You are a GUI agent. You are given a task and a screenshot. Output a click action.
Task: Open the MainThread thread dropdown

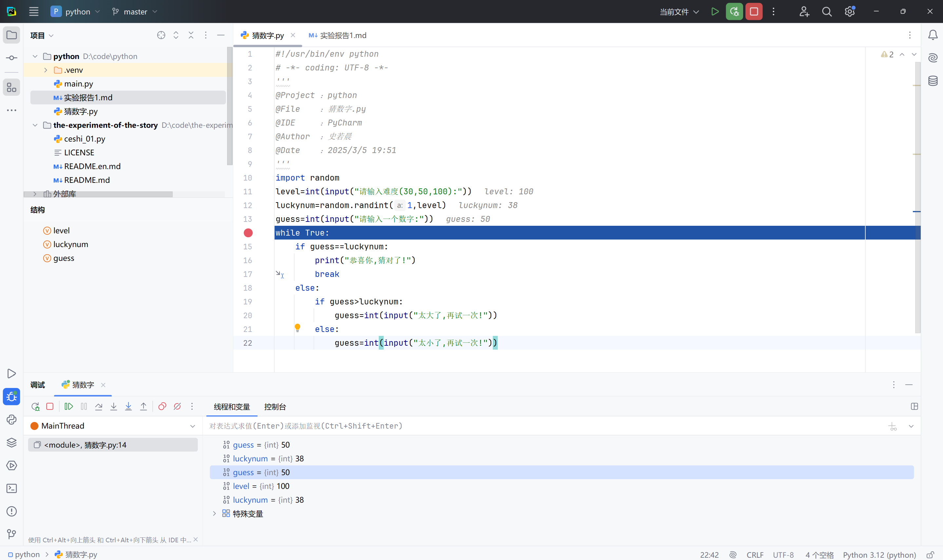tap(192, 426)
